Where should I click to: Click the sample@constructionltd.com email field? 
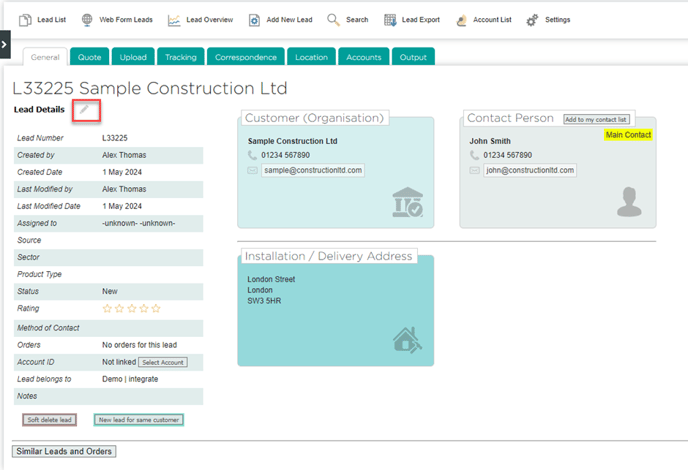(x=313, y=171)
